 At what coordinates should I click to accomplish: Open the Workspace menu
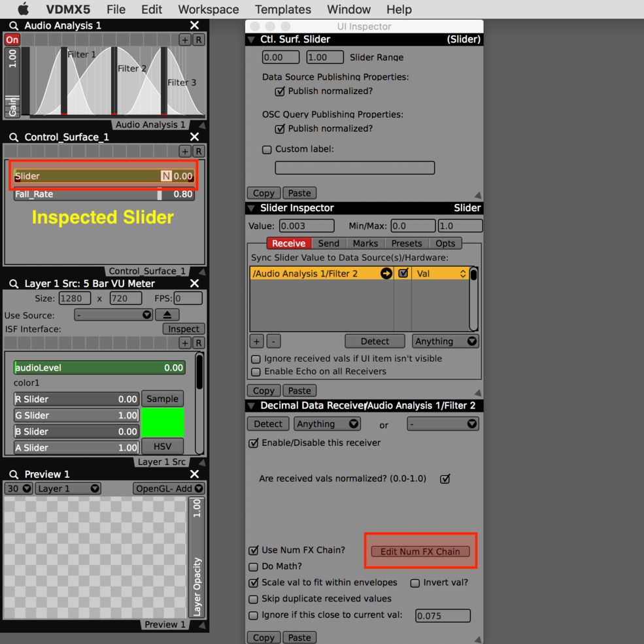point(208,9)
